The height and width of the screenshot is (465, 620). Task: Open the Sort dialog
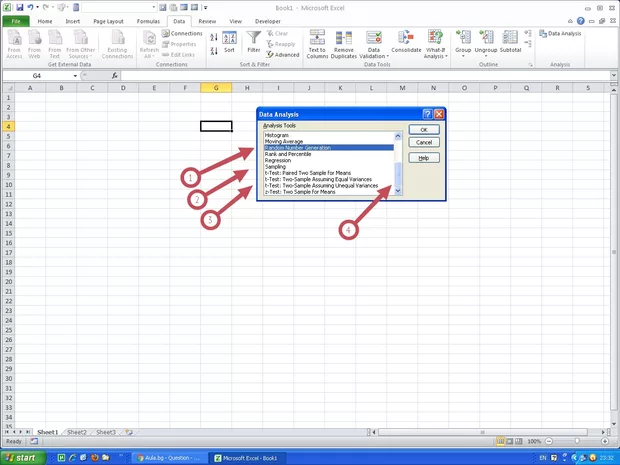click(x=229, y=42)
